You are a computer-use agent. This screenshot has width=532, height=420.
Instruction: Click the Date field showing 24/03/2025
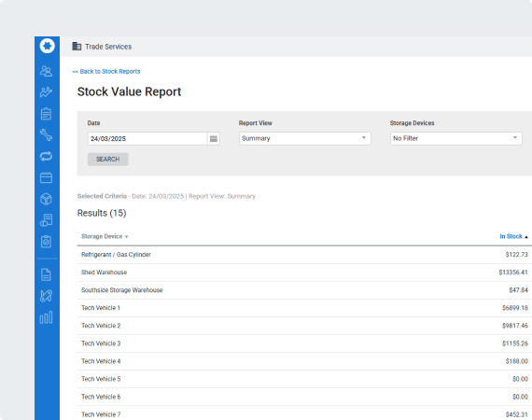(x=147, y=138)
